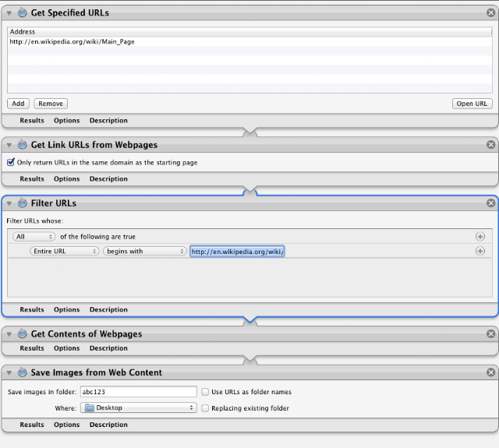The height and width of the screenshot is (448, 499).
Task: Open the Where: Desktop location dropdown
Action: coord(139,407)
